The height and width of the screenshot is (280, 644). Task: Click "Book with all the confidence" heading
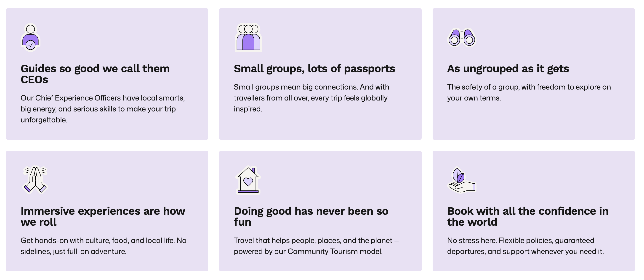(527, 216)
